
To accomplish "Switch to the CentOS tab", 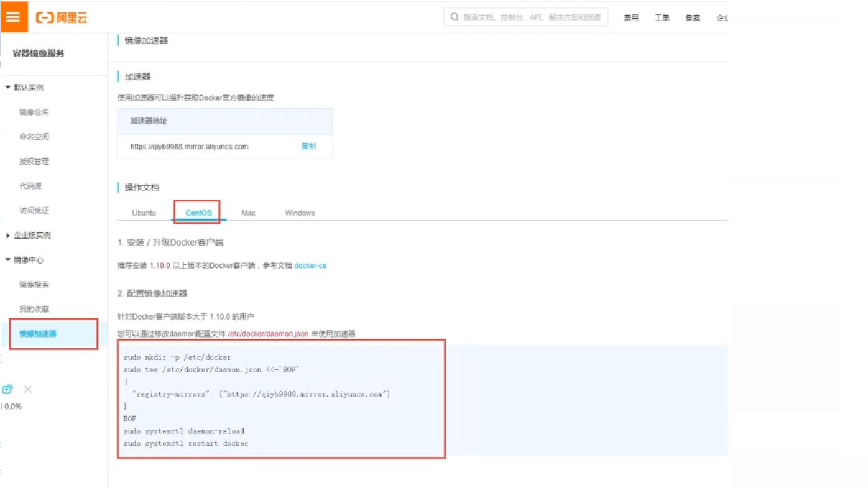I will point(198,213).
